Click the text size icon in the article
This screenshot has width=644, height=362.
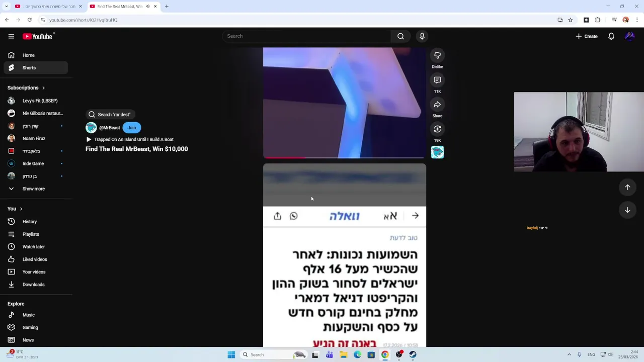pyautogui.click(x=390, y=216)
